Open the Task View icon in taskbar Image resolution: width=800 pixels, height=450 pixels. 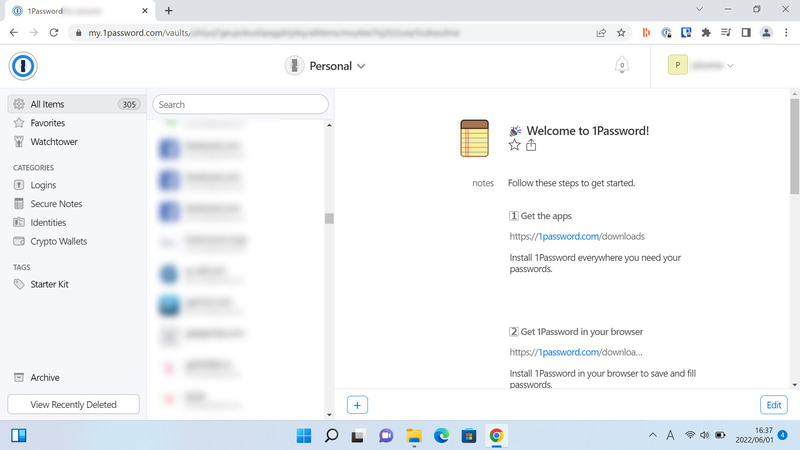[358, 436]
